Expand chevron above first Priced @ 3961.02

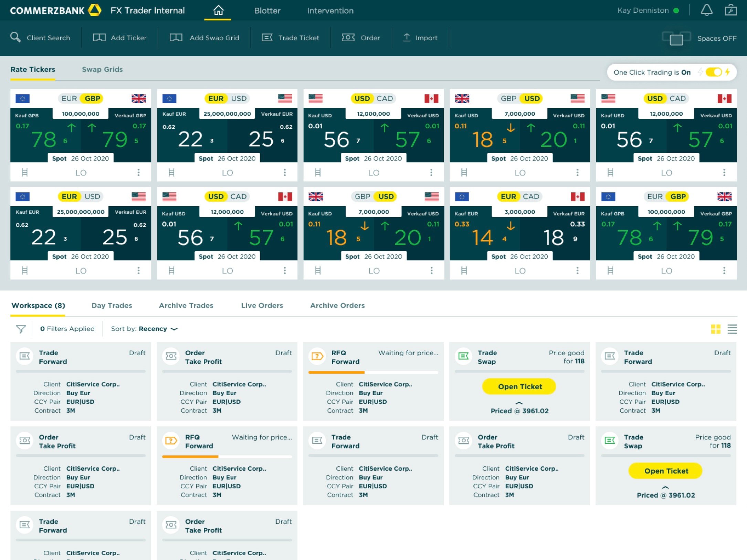(x=519, y=403)
